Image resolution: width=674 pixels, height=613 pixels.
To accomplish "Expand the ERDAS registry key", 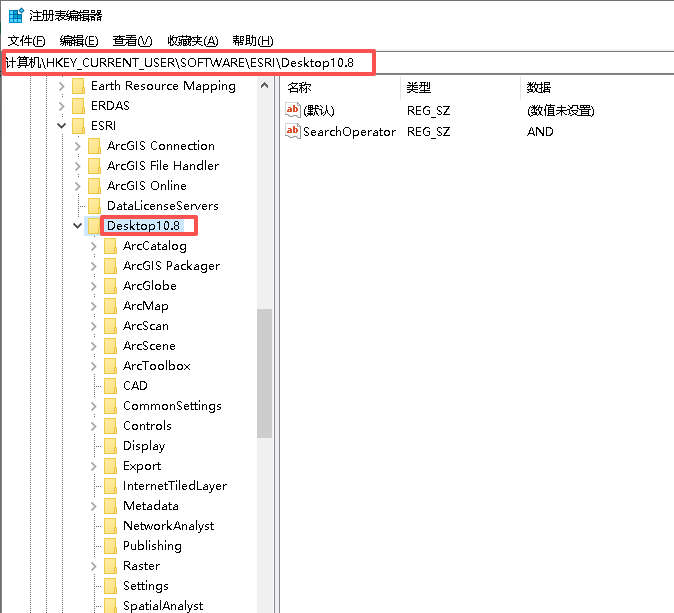I will tap(62, 106).
